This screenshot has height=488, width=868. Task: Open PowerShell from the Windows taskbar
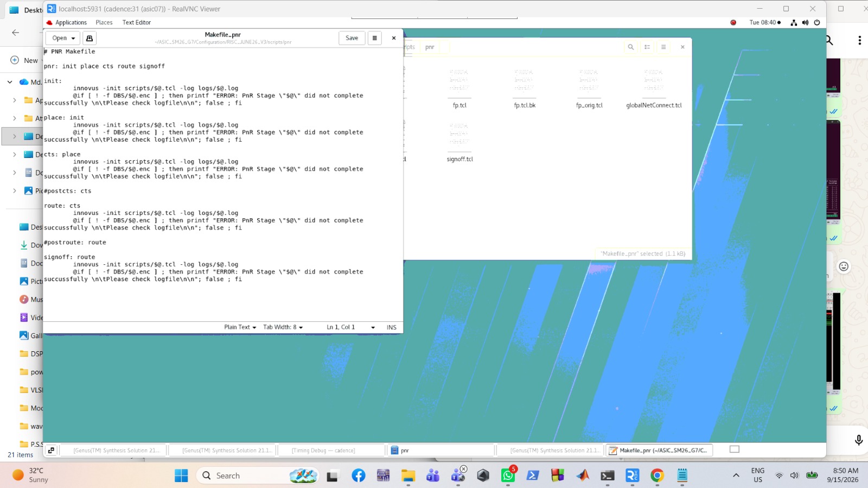pos(533,476)
